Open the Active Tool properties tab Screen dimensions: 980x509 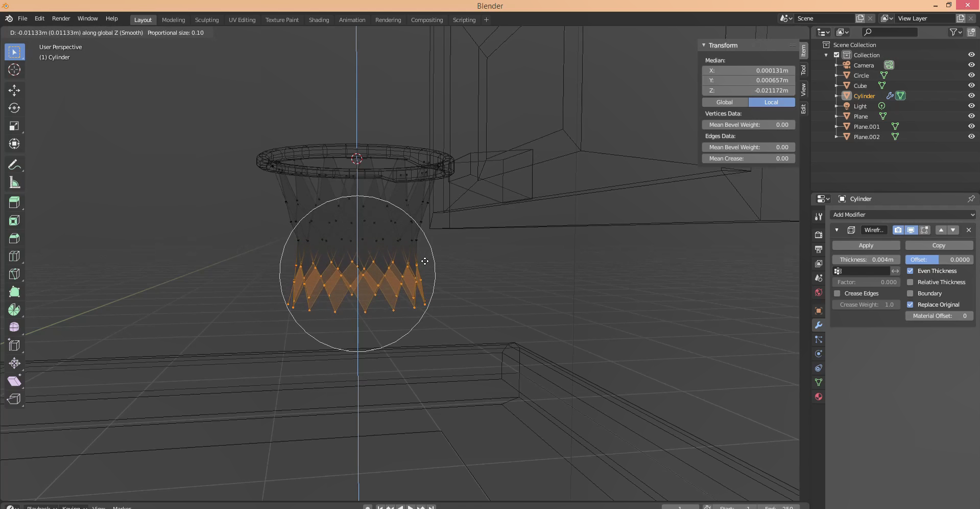[x=819, y=217]
